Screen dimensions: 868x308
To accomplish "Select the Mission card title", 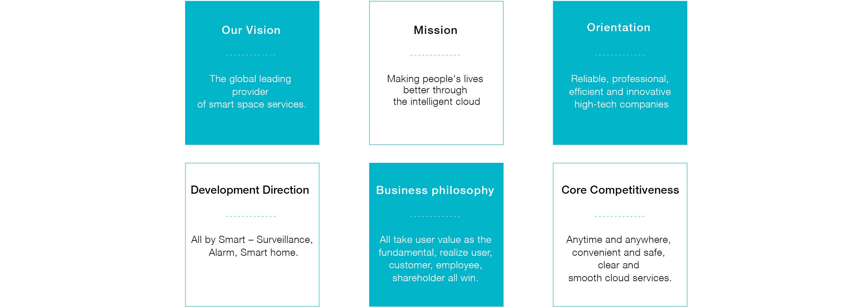I will tap(436, 30).
